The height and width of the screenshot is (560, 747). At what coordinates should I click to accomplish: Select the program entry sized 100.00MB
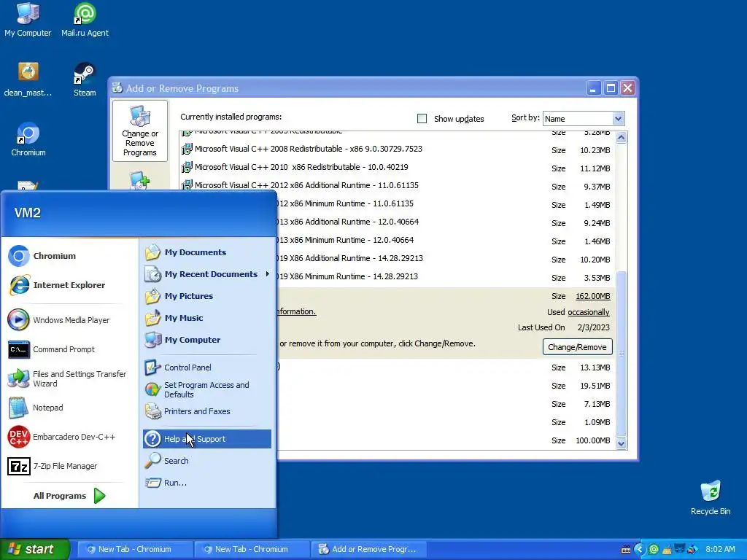click(446, 440)
